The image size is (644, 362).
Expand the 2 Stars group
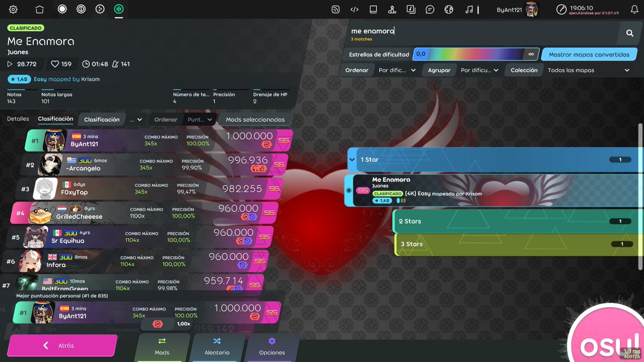click(518, 221)
